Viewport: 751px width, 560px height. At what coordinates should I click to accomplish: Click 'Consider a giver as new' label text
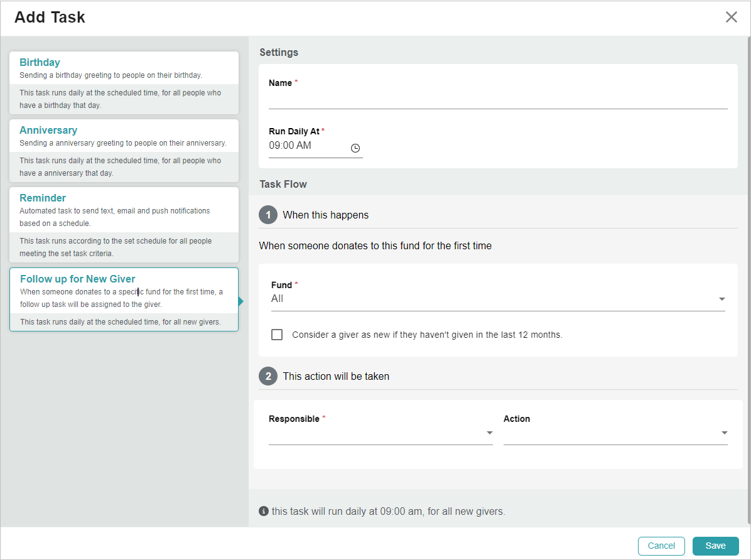tap(427, 335)
